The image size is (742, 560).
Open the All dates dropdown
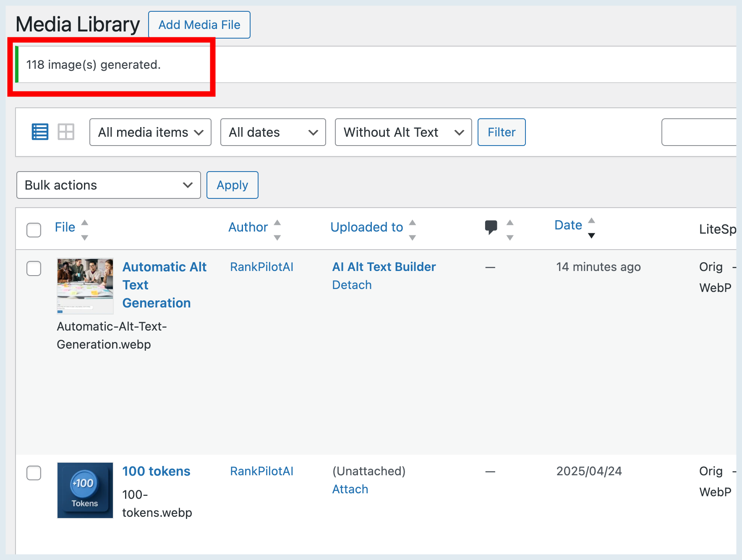pyautogui.click(x=273, y=132)
